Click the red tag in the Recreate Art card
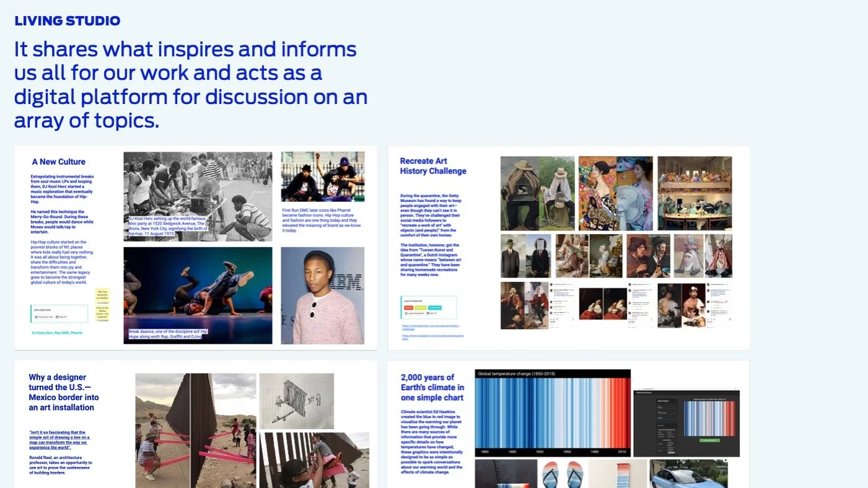 [x=408, y=307]
